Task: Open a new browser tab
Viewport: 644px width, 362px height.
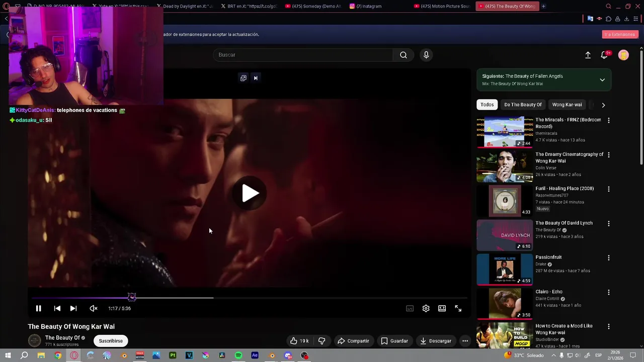Action: (x=543, y=6)
